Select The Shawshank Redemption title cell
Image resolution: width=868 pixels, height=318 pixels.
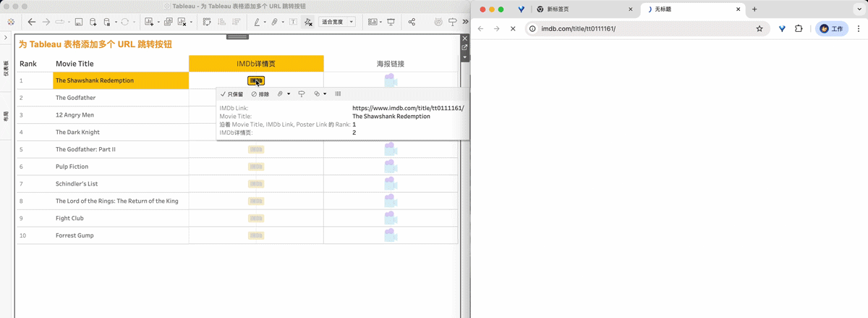[x=121, y=80]
